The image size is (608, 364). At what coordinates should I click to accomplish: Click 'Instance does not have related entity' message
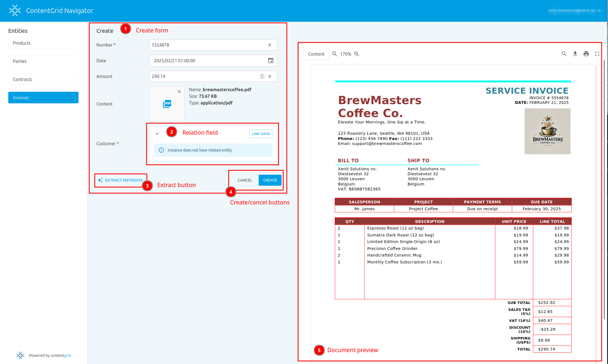200,150
